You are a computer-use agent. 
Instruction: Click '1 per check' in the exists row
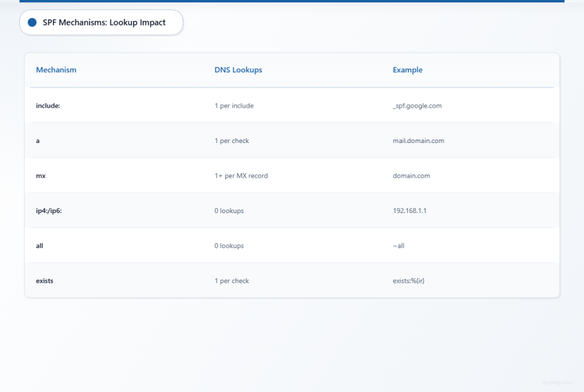[x=232, y=281]
